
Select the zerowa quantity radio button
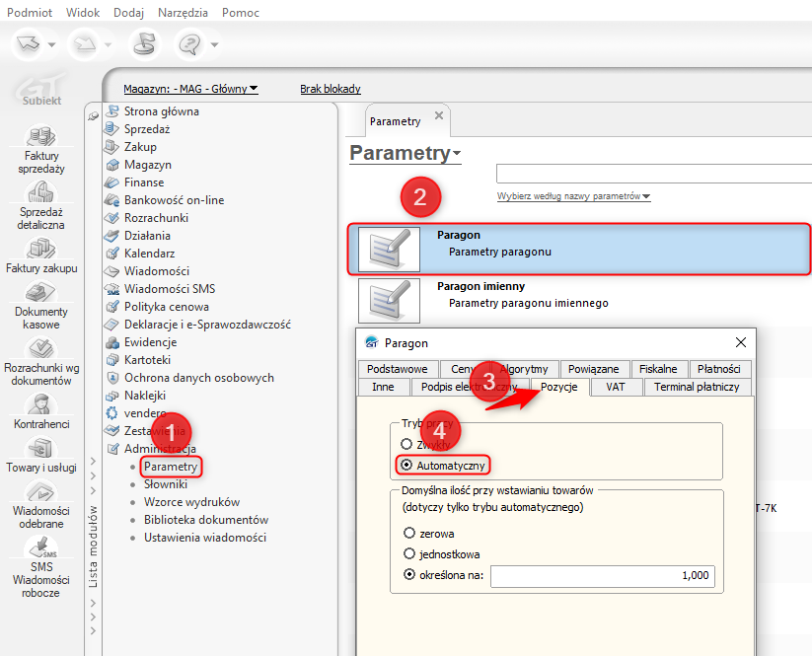click(x=409, y=533)
